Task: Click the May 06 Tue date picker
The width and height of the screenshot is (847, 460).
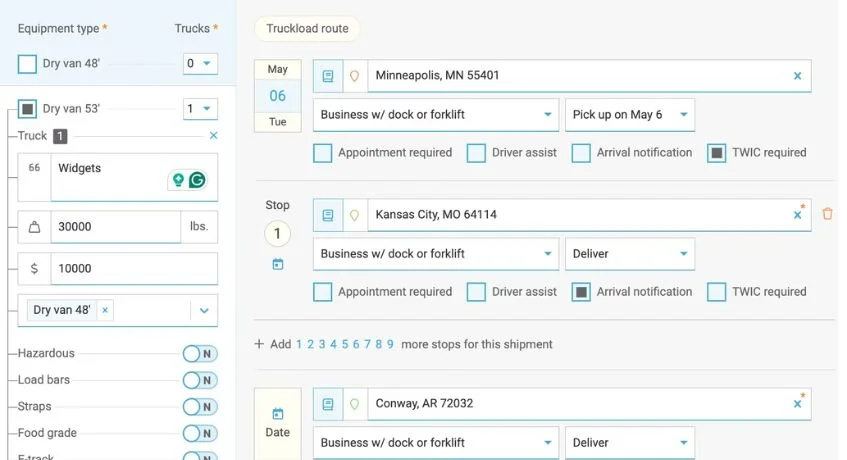Action: 278,96
